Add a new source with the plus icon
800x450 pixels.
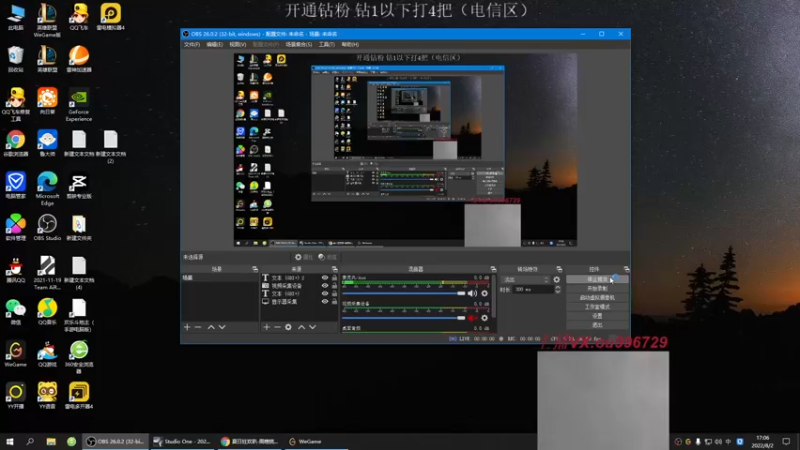tap(266, 327)
